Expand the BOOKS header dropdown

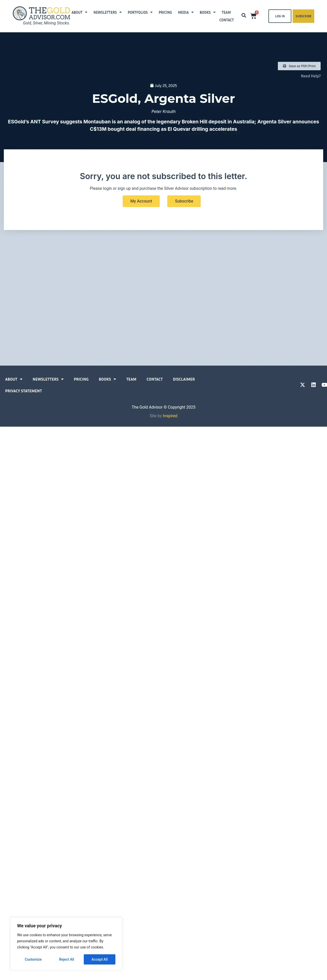point(208,12)
